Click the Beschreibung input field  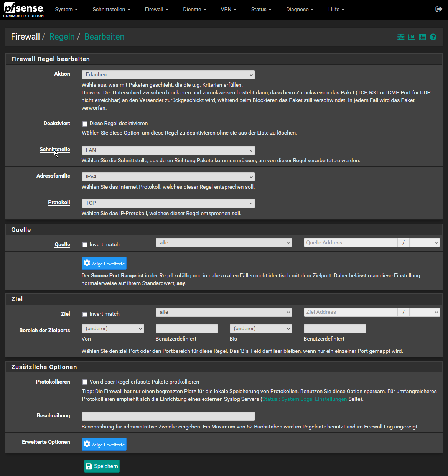(x=168, y=416)
